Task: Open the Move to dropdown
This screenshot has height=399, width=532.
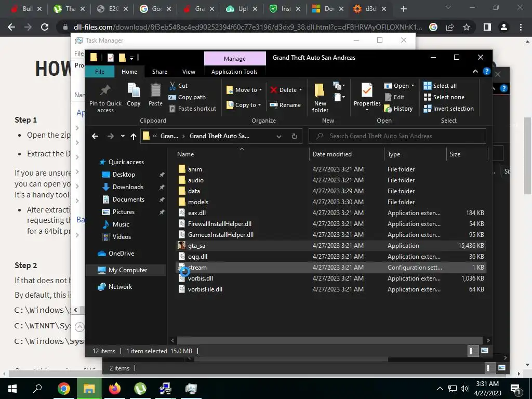Action: click(245, 90)
